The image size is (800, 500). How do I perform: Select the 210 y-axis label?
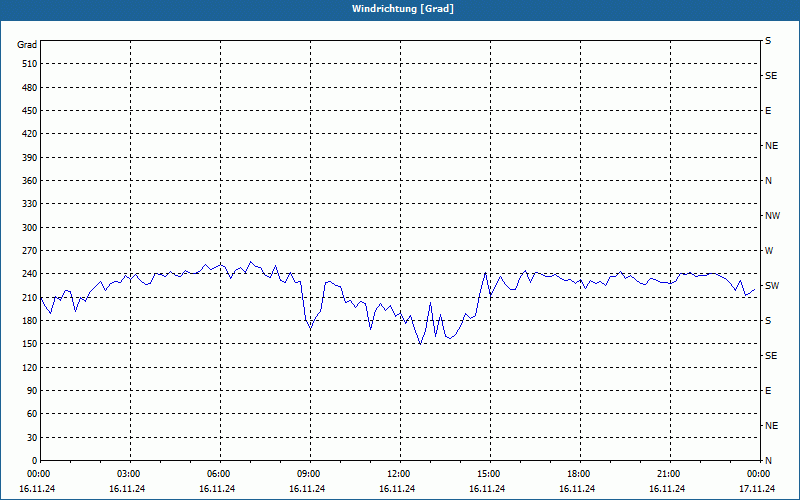tap(30, 297)
